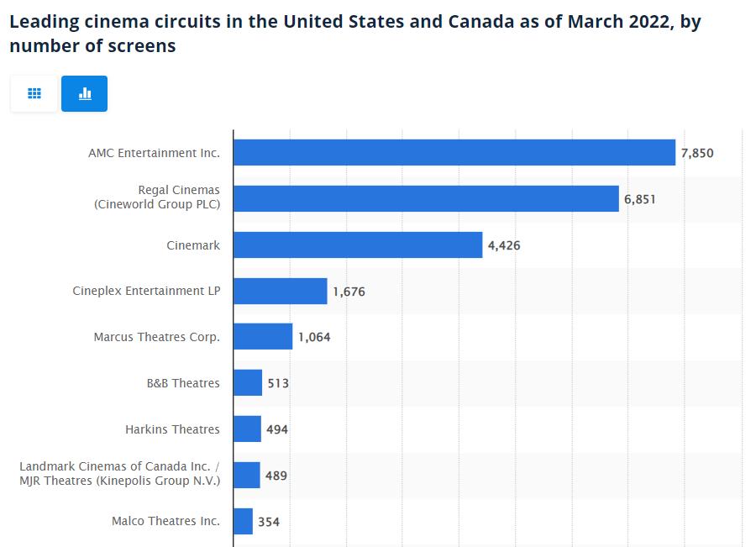The image size is (756, 547).
Task: Click the Cinemark axis label
Action: point(193,245)
